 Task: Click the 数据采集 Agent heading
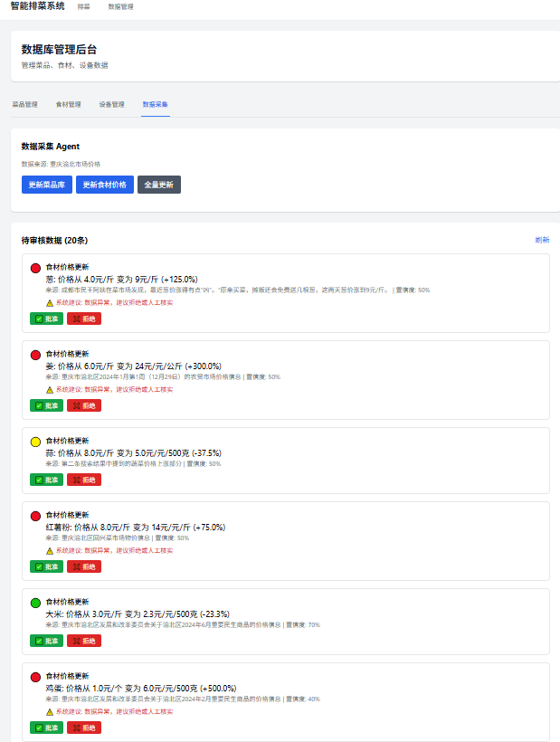(51, 147)
